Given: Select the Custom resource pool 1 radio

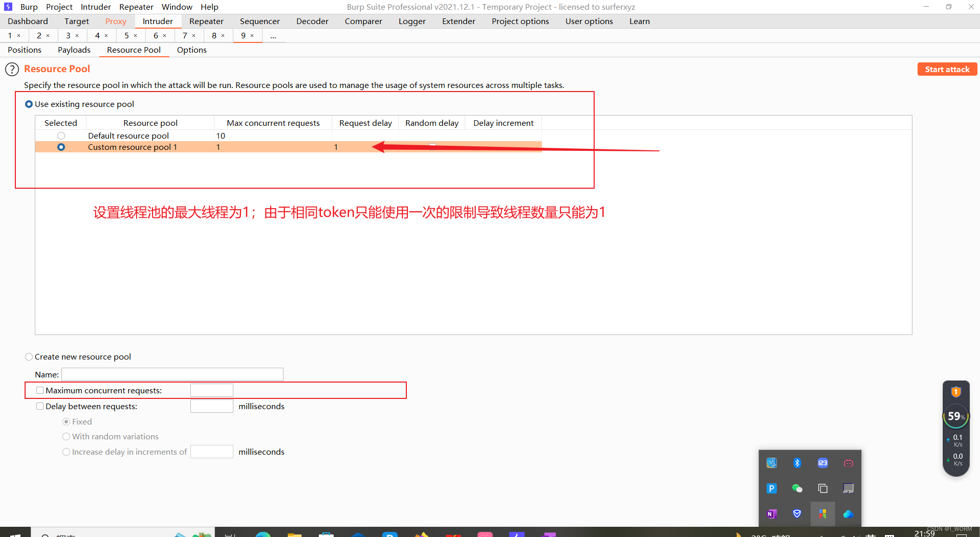Looking at the screenshot, I should 61,147.
